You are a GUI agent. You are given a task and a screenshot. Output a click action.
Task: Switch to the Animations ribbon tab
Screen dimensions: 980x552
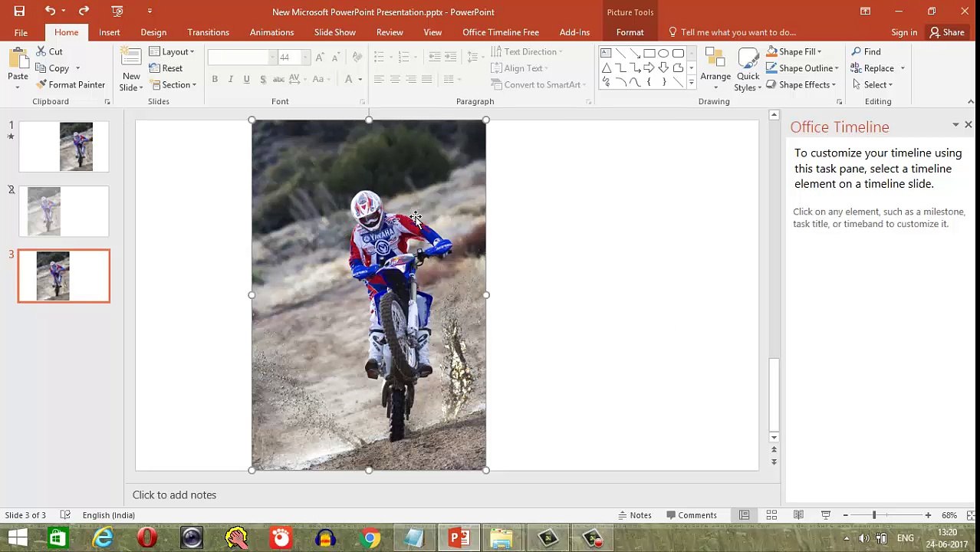coord(271,32)
